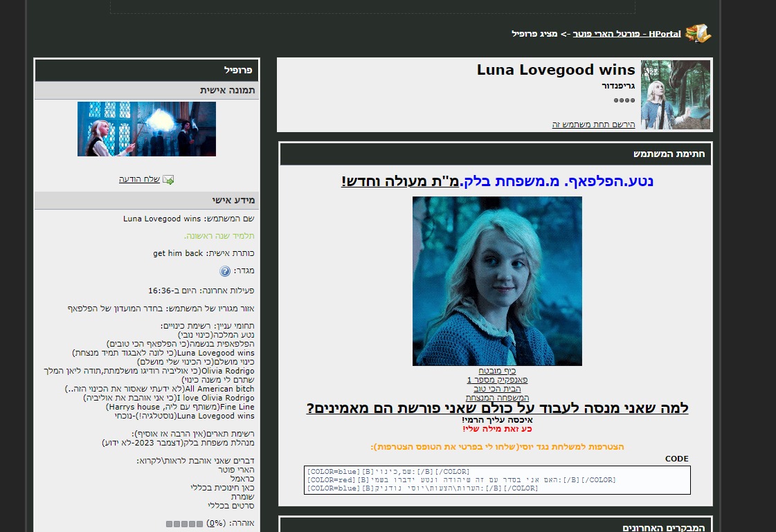Click the תלמיד שנה ראשונה rank text

pyautogui.click(x=219, y=236)
